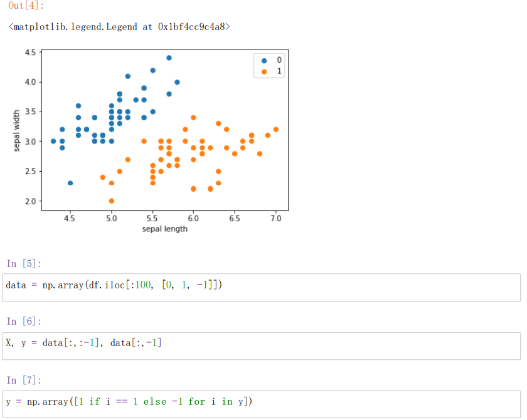
Task: Click the 4.5 tick label on the y-axis
Action: click(x=31, y=52)
